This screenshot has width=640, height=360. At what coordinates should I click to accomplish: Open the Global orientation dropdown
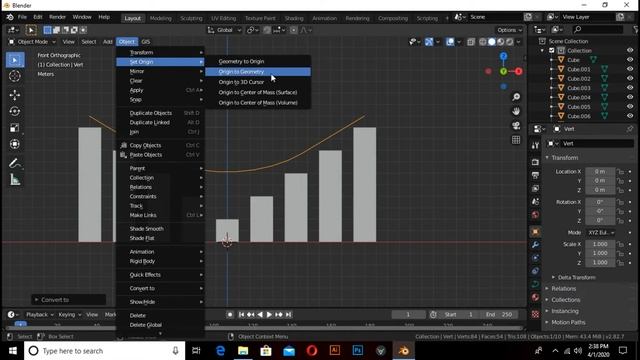(224, 30)
